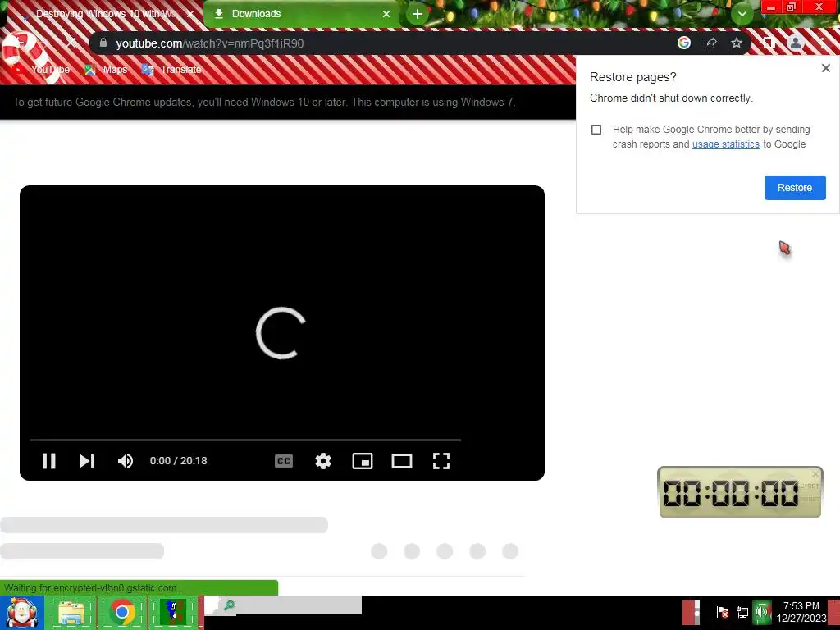Click the Restore button

[794, 188]
